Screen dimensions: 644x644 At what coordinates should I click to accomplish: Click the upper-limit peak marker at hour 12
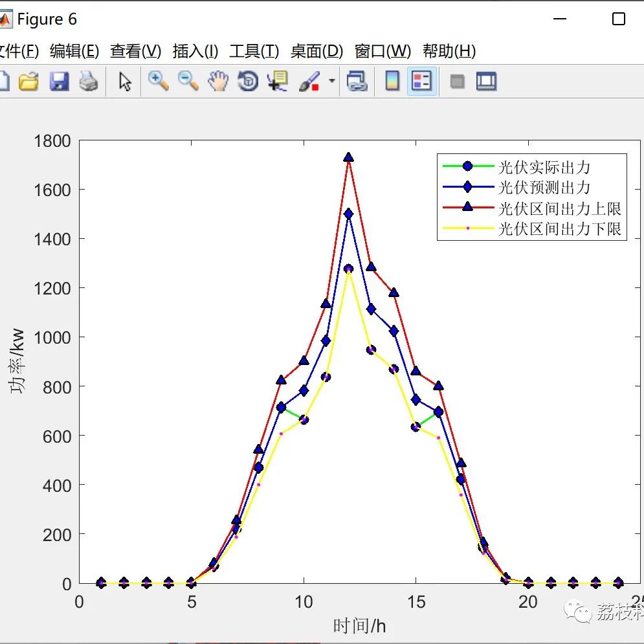349,157
